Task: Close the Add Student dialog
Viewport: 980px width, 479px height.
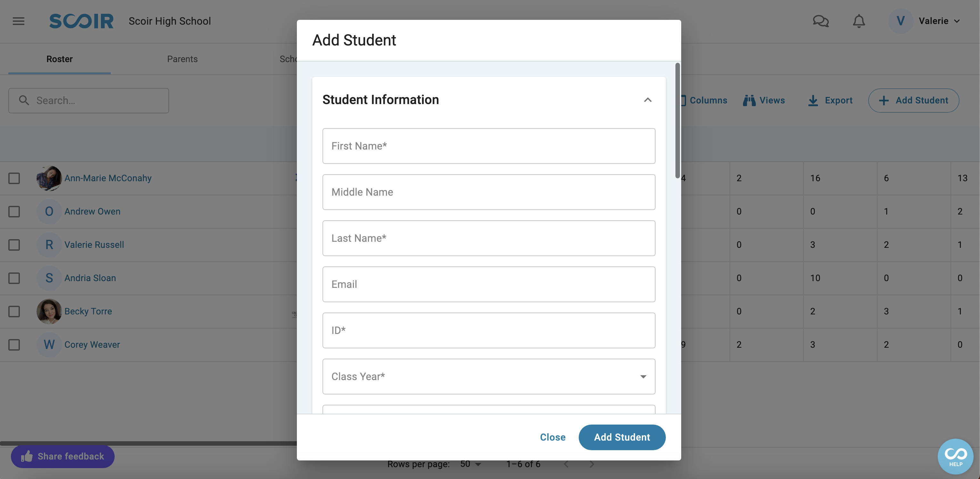Action: pos(552,437)
